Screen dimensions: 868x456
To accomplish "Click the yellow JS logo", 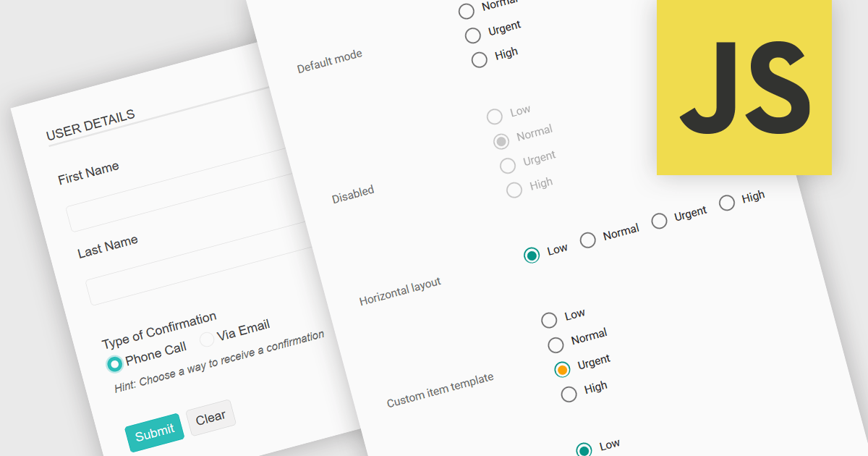I will (x=744, y=87).
